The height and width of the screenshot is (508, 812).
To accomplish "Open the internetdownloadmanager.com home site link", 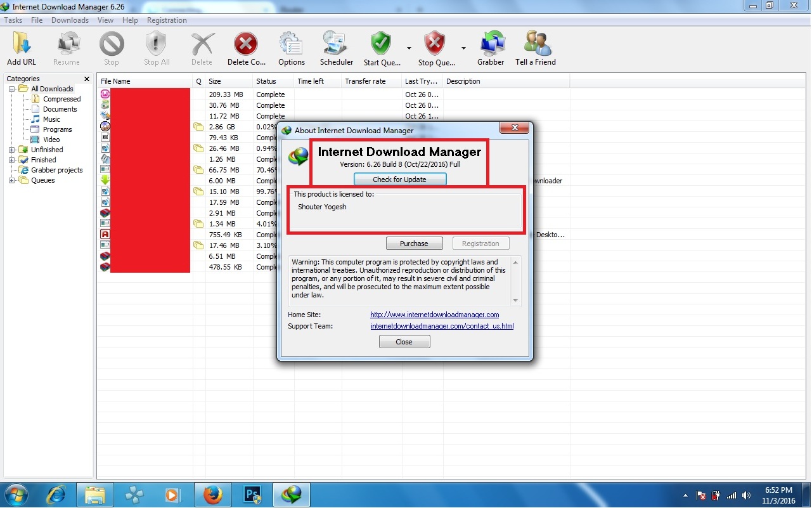I will click(x=435, y=315).
